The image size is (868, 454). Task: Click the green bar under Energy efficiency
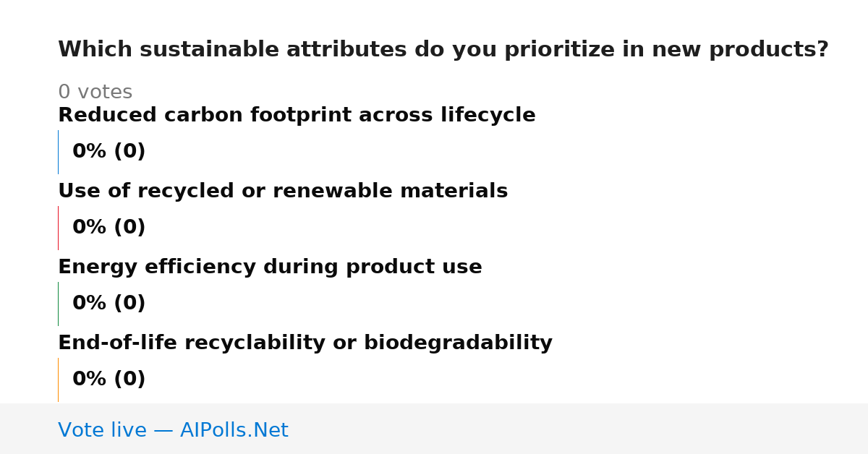[x=58, y=304]
